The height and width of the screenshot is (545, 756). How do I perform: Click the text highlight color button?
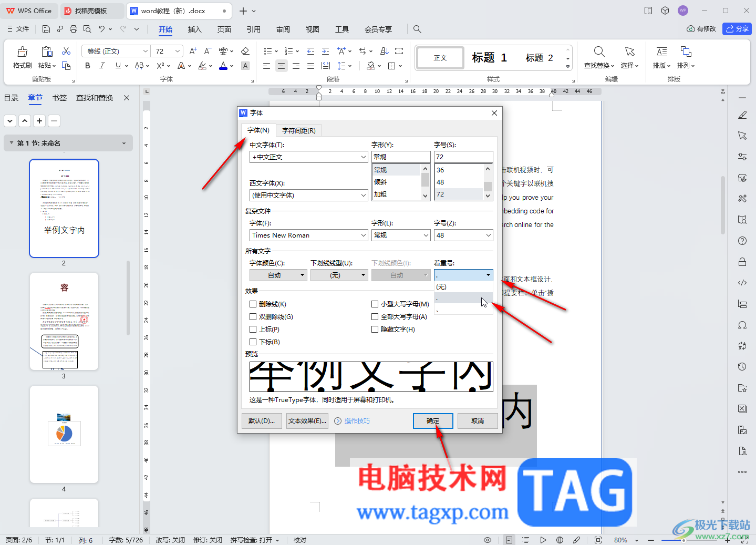[202, 66]
